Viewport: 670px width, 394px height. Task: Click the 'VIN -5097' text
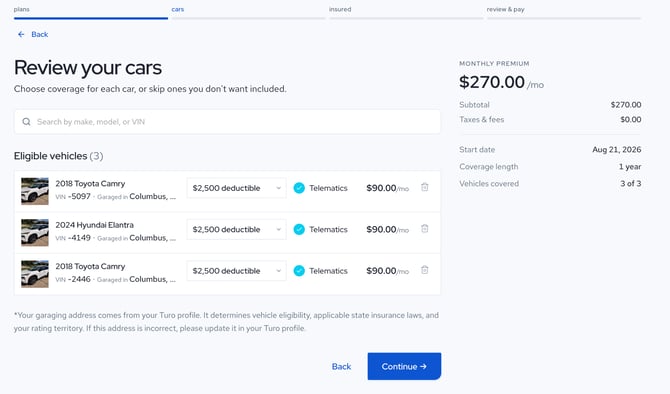[73, 197]
